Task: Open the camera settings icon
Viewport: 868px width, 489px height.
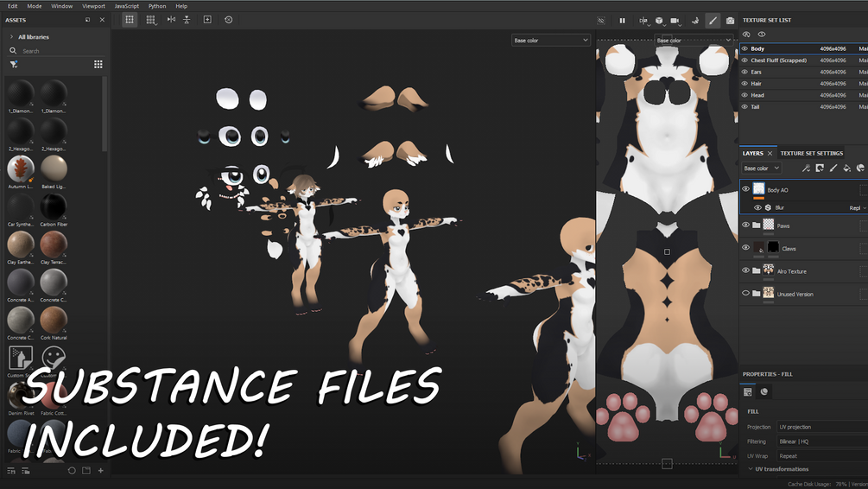Action: pyautogui.click(x=675, y=21)
